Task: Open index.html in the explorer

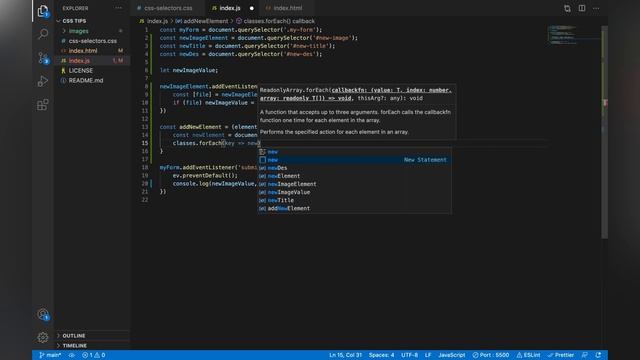Action: click(x=92, y=51)
